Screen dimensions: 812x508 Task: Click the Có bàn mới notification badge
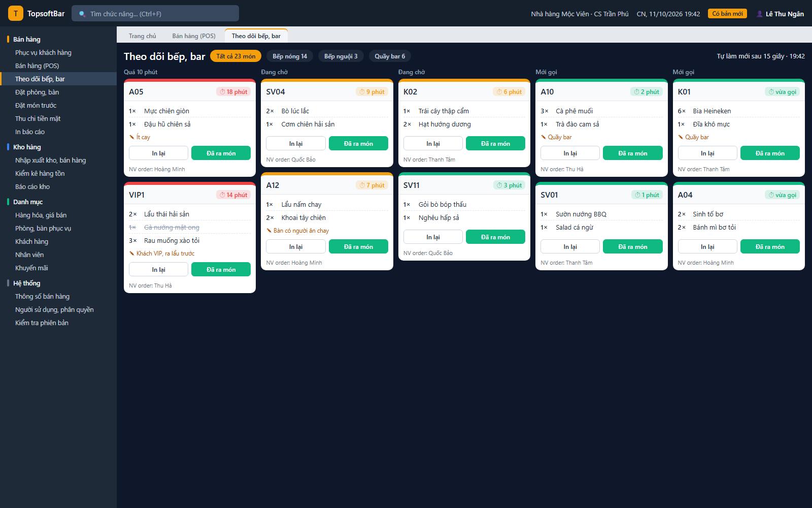[727, 14]
